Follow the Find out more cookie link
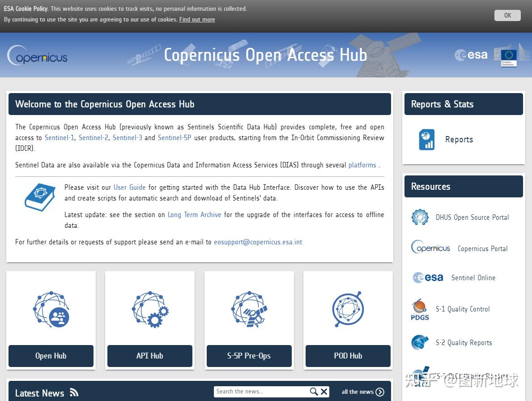The width and height of the screenshot is (532, 401). pyautogui.click(x=197, y=19)
